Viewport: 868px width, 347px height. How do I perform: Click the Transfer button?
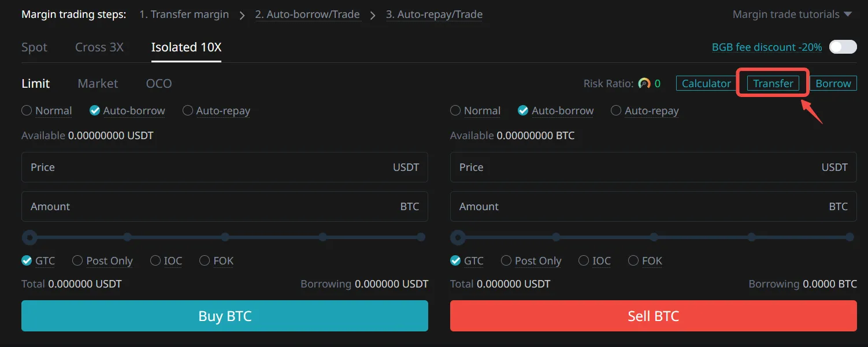click(x=773, y=84)
